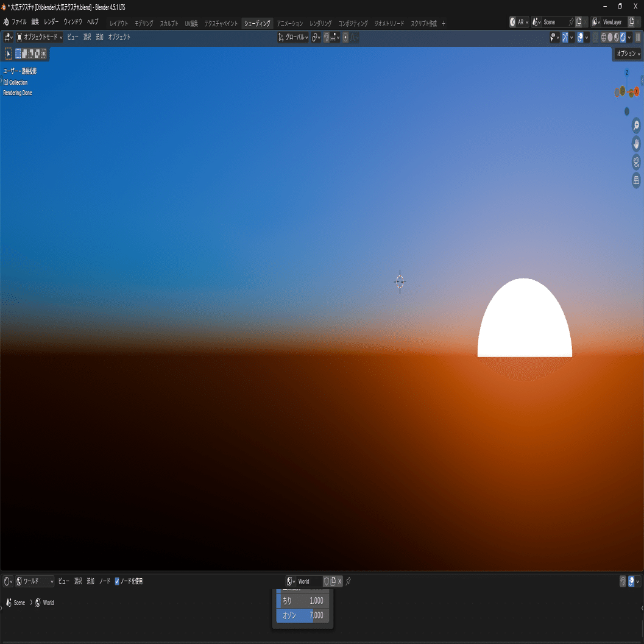Click the snap magnet icon

click(327, 37)
